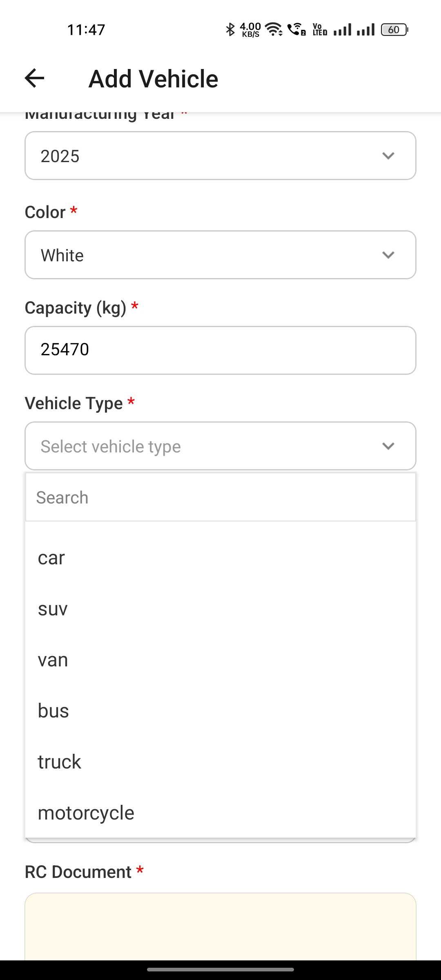The width and height of the screenshot is (441, 980).
Task: Focus the vehicle type Search field
Action: click(220, 497)
